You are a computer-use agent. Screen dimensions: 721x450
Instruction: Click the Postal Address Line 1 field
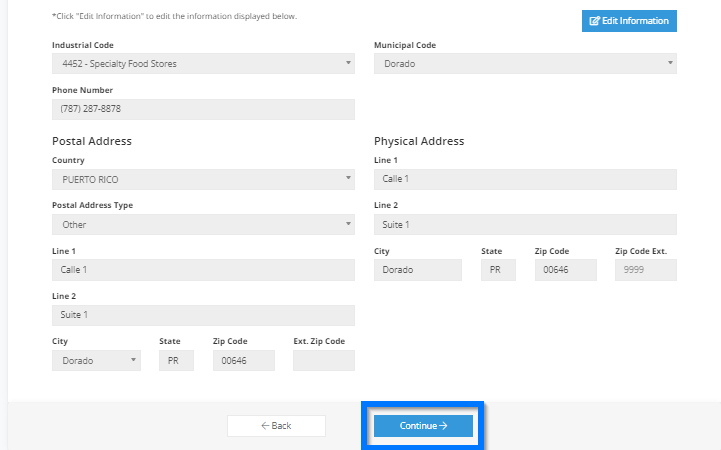(203, 270)
